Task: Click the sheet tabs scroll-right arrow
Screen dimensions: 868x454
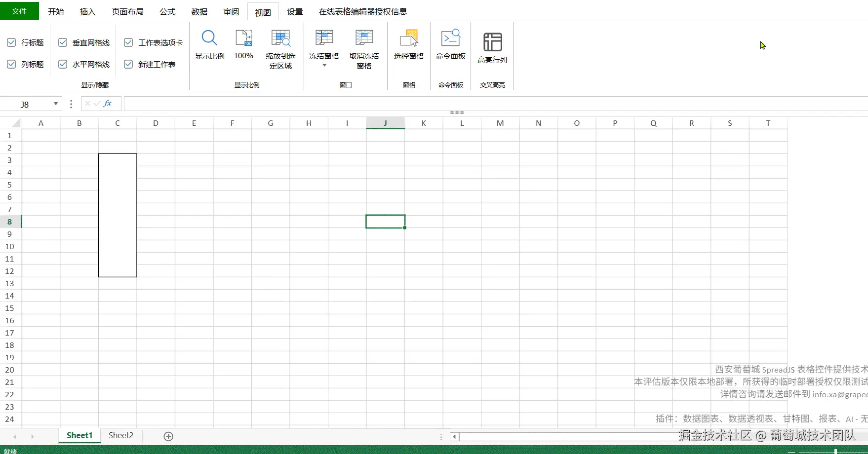Action: (33, 437)
